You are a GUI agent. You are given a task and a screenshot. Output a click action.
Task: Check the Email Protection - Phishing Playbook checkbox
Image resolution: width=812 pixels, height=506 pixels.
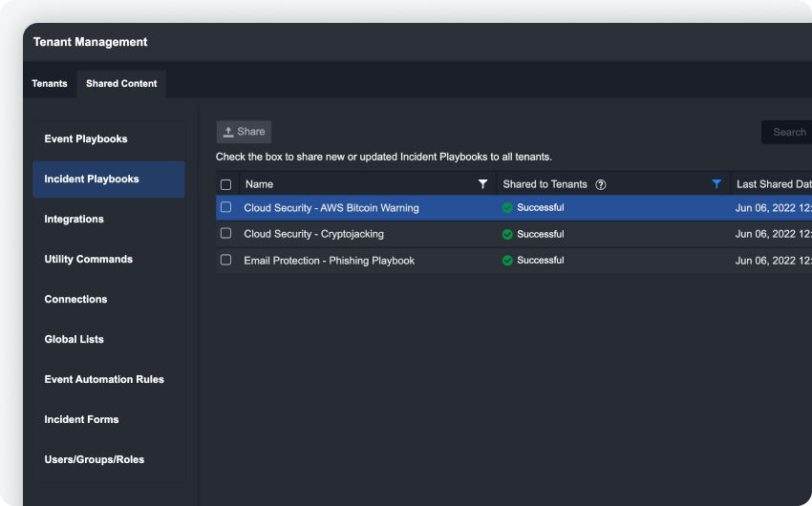pyautogui.click(x=226, y=261)
